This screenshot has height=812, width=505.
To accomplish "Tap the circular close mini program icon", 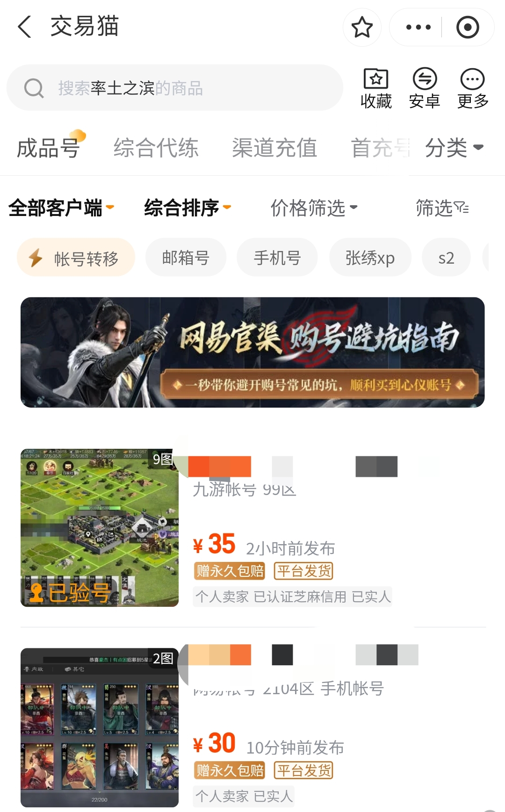I will coord(468,27).
